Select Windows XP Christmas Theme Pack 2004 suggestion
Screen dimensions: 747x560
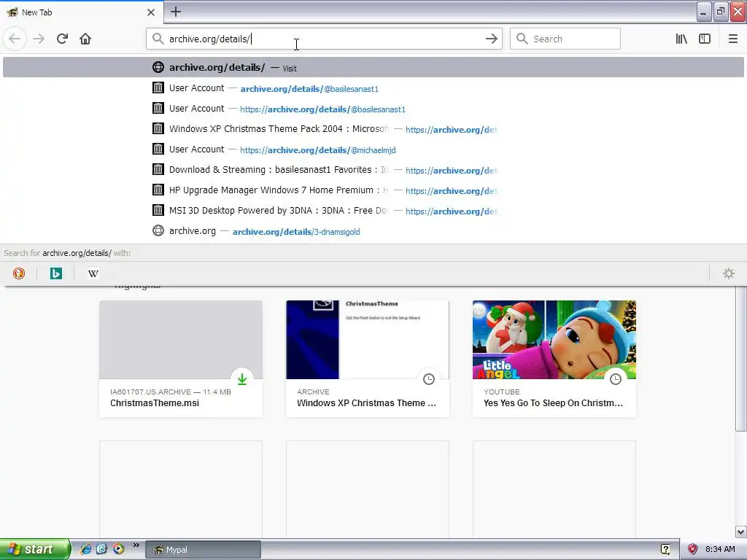click(373, 129)
